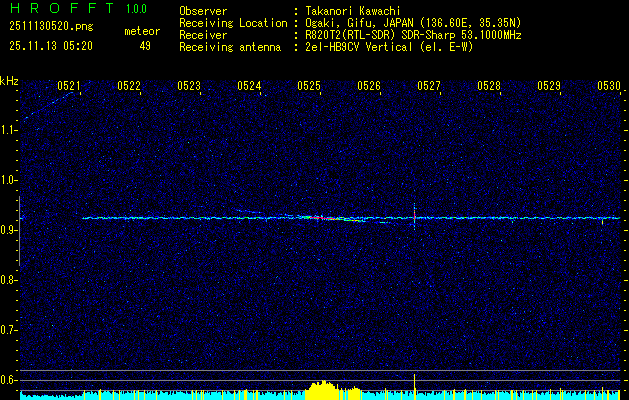This screenshot has width=629, height=400.
Task: Select the 0.9 frequency axis label
Action: click(x=9, y=230)
